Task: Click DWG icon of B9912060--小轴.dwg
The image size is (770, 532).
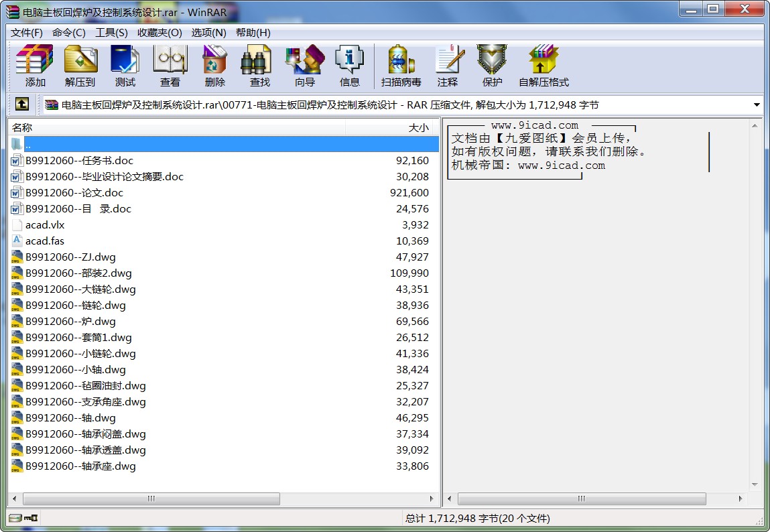Action: (x=17, y=370)
